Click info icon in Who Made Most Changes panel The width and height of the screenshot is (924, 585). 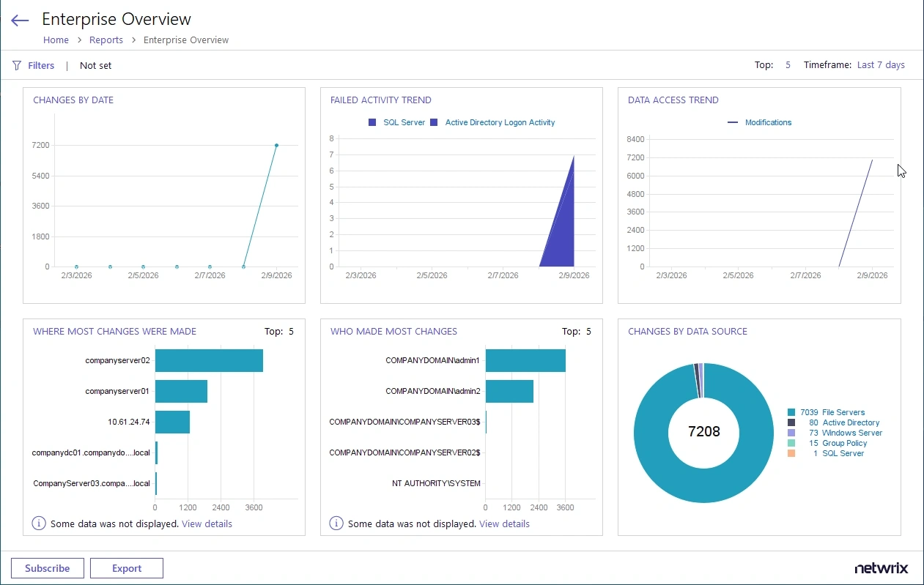(336, 523)
